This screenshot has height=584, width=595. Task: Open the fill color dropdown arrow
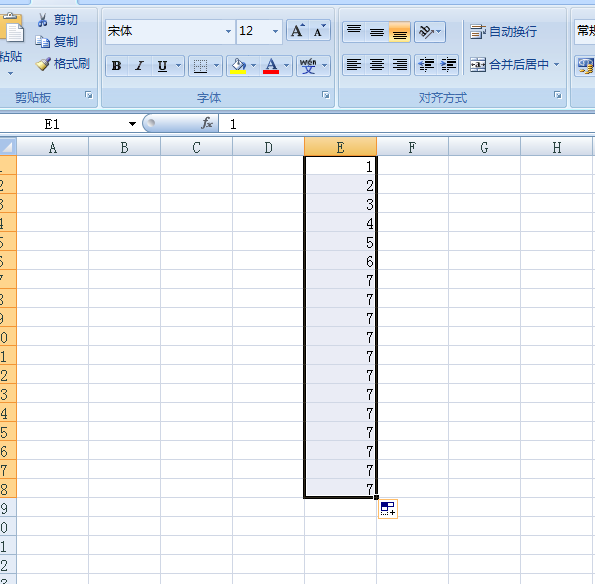click(253, 66)
